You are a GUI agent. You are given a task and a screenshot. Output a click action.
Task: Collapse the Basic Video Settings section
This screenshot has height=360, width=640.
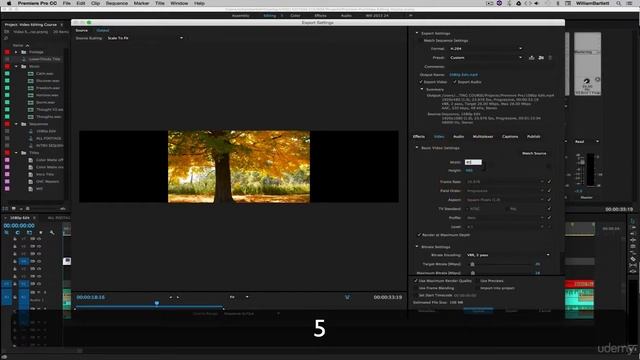click(x=417, y=148)
